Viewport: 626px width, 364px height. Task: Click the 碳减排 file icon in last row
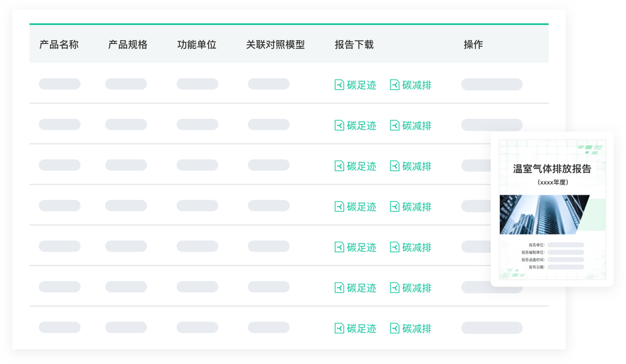[395, 328]
